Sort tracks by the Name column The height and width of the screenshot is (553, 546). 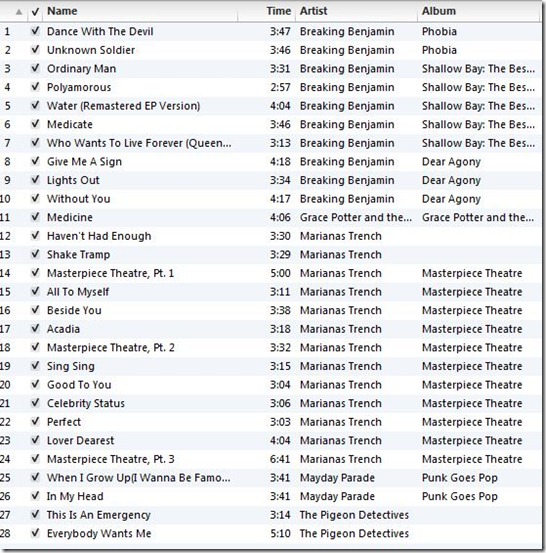tap(62, 11)
